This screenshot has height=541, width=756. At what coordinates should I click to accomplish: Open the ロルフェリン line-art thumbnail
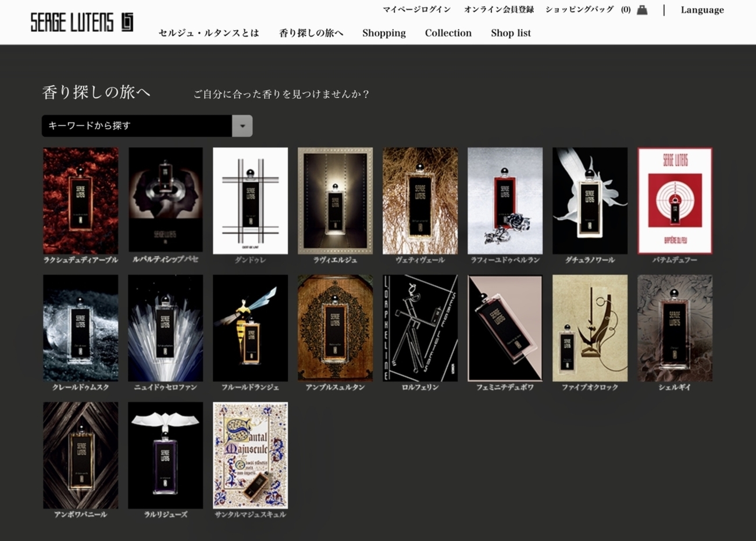[x=420, y=328]
